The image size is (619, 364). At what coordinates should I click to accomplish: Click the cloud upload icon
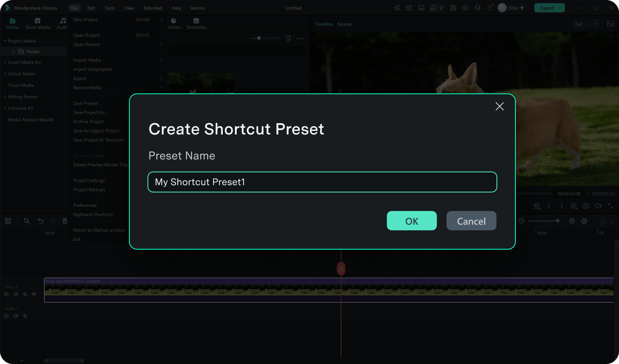point(465,8)
